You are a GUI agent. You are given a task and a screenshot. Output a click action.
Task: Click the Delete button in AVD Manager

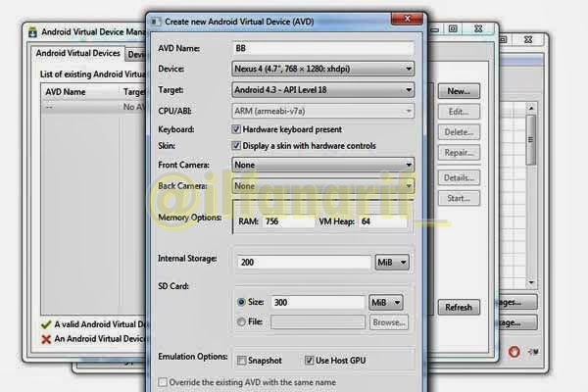pyautogui.click(x=459, y=132)
